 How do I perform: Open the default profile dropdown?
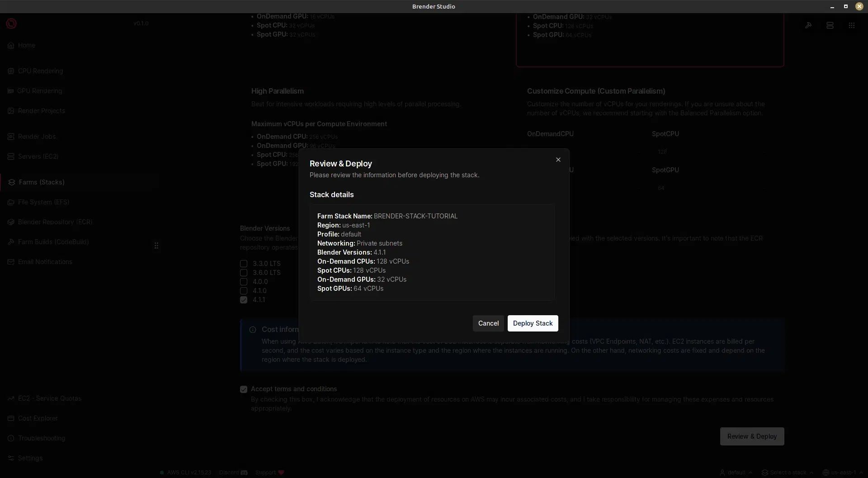pyautogui.click(x=736, y=472)
